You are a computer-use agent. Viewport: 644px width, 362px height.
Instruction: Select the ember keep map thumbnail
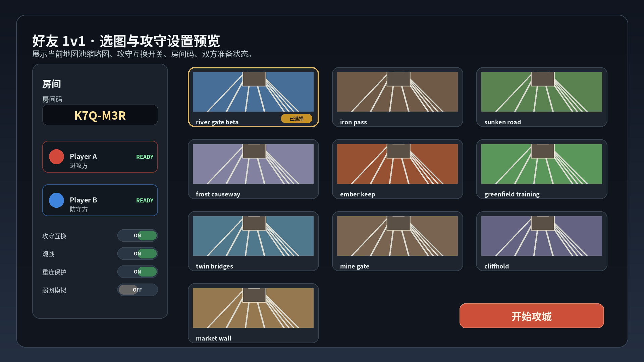coord(397,164)
